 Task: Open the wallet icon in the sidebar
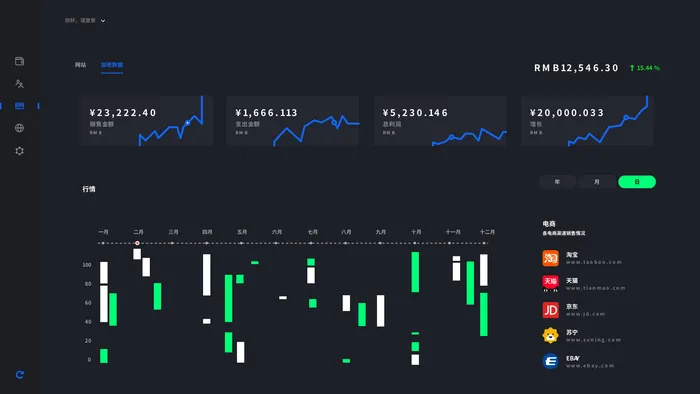pyautogui.click(x=19, y=62)
